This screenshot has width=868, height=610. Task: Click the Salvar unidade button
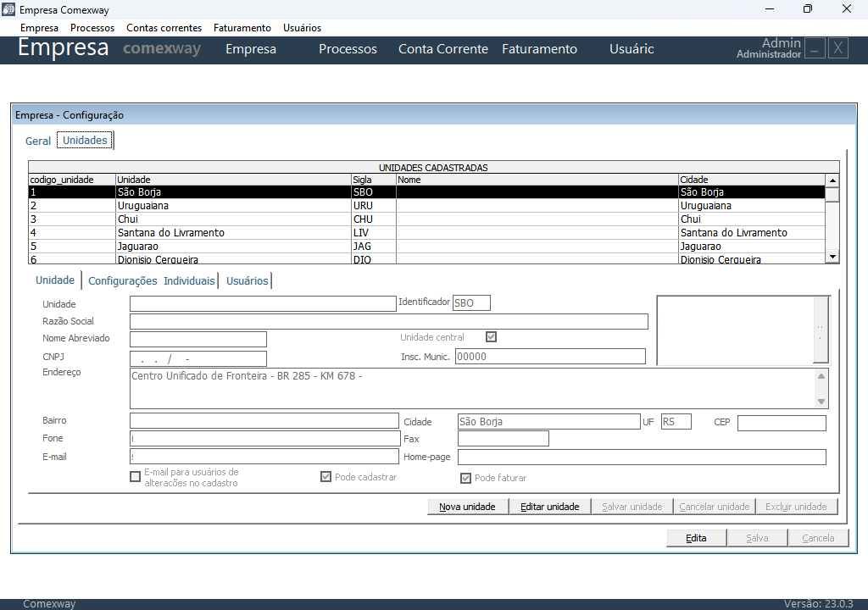click(632, 507)
